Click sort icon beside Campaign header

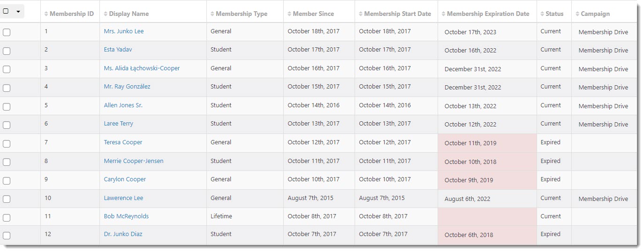point(577,14)
